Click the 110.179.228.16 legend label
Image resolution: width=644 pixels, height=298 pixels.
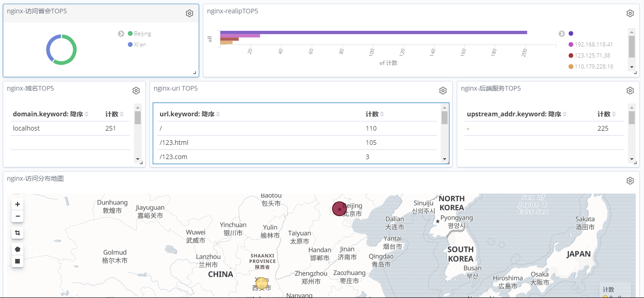pyautogui.click(x=594, y=67)
